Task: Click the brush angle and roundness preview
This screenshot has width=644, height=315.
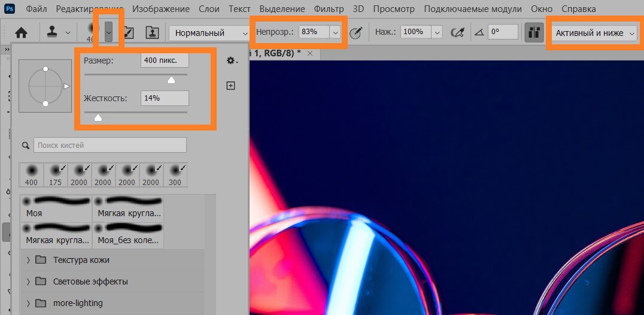Action: pos(45,86)
